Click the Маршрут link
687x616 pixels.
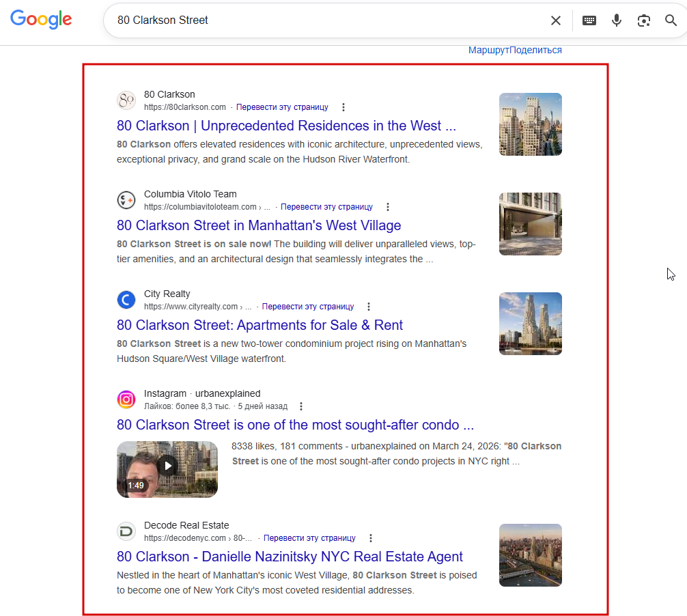(x=488, y=50)
